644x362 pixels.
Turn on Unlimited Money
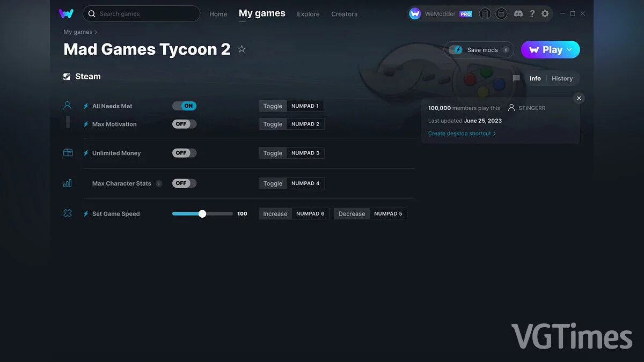(184, 153)
